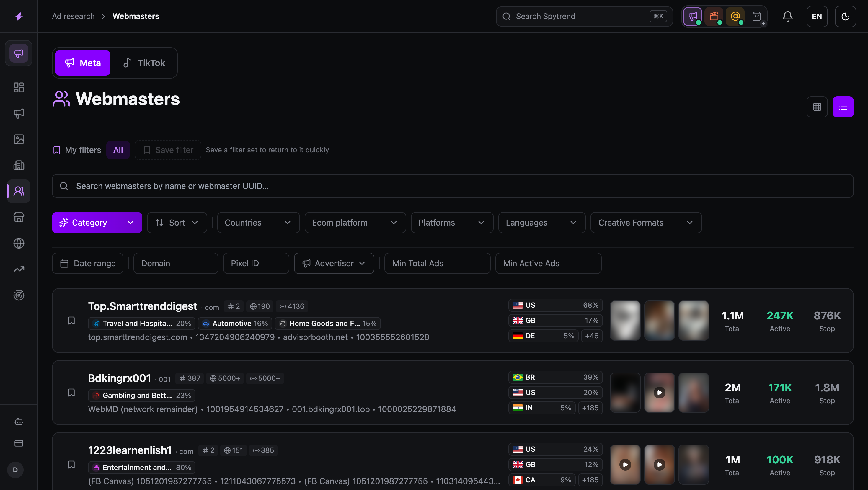
Task: Open the image creatives icon in sidebar
Action: (19, 139)
